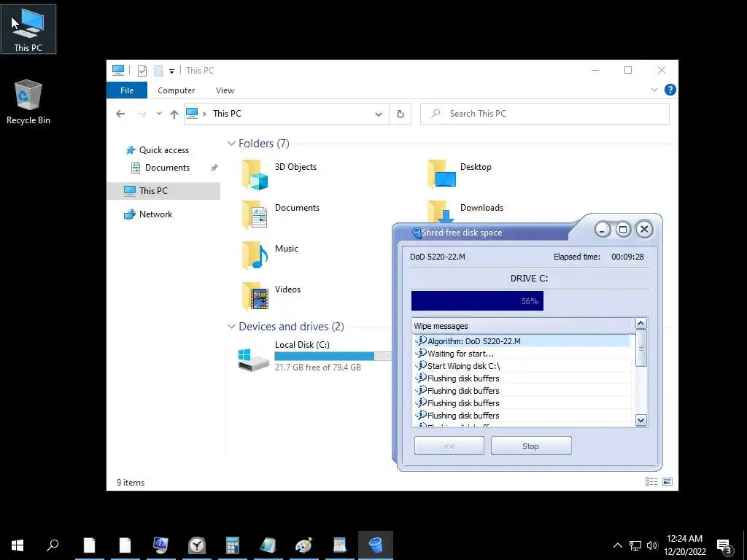Screen dimensions: 747x560
Task: Click the computer monitor taskbar app icon
Action: pyautogui.click(x=160, y=545)
